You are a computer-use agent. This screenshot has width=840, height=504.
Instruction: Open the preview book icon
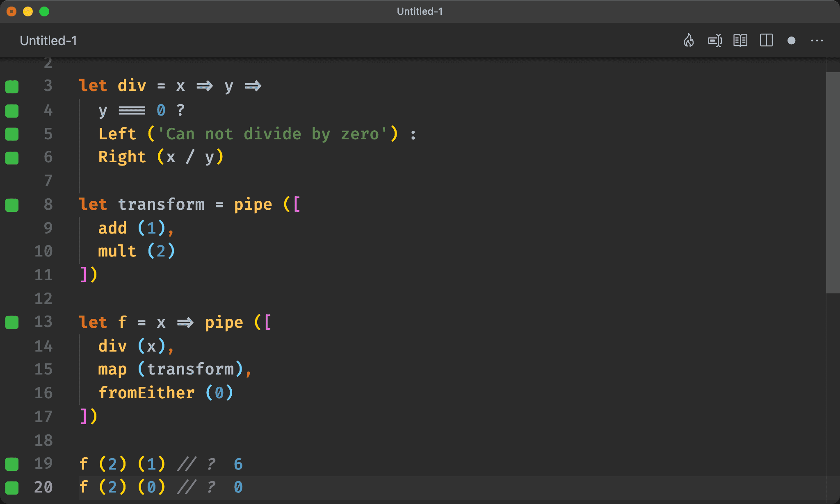point(740,41)
